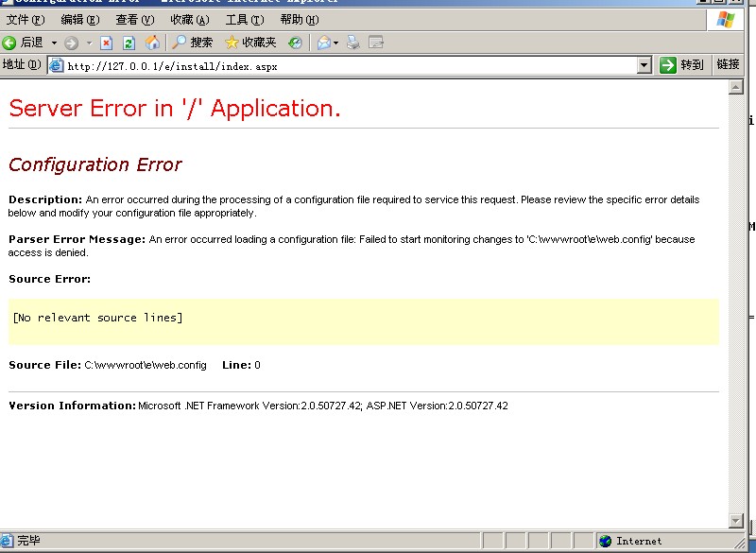Click the History icon in toolbar
Image resolution: width=756 pixels, height=553 pixels.
tap(296, 43)
